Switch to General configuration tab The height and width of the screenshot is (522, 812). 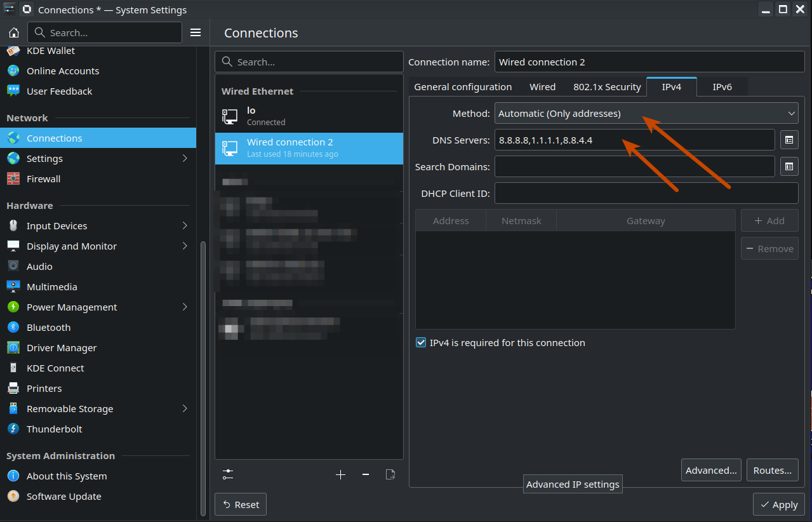(463, 87)
